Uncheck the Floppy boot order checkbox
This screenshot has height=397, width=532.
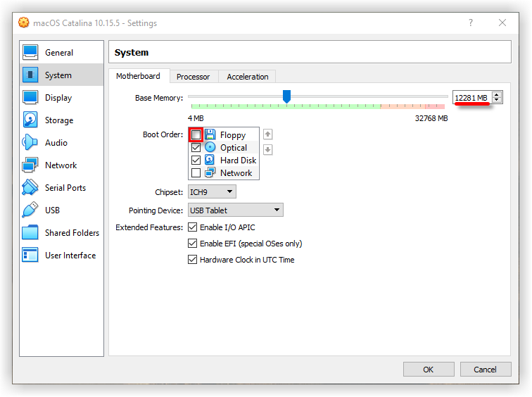[x=196, y=134]
